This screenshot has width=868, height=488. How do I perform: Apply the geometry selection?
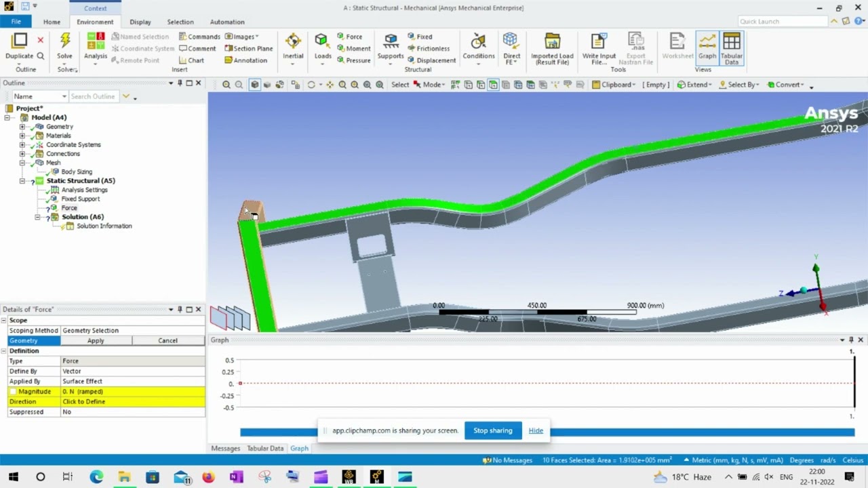tap(96, 340)
